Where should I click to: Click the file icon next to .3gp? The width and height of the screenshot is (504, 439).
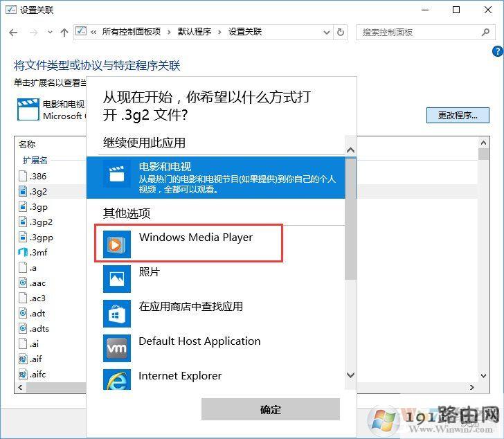pos(23,206)
